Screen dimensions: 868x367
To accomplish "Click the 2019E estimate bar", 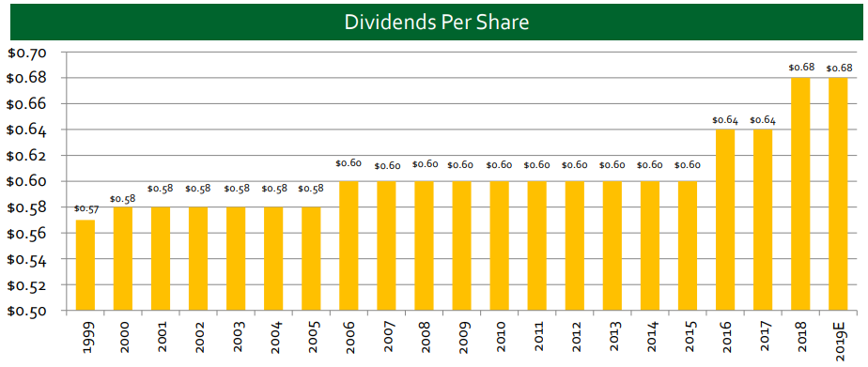I will 838,194.
